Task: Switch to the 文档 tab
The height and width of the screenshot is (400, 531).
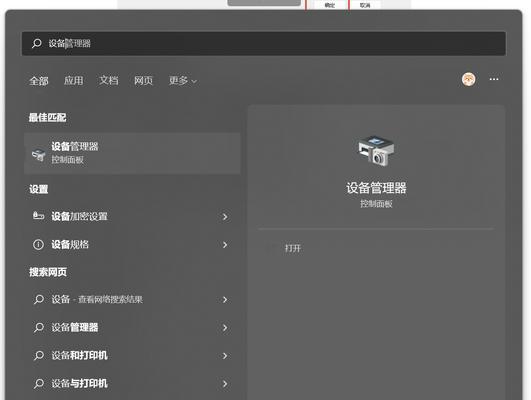Action: 109,81
